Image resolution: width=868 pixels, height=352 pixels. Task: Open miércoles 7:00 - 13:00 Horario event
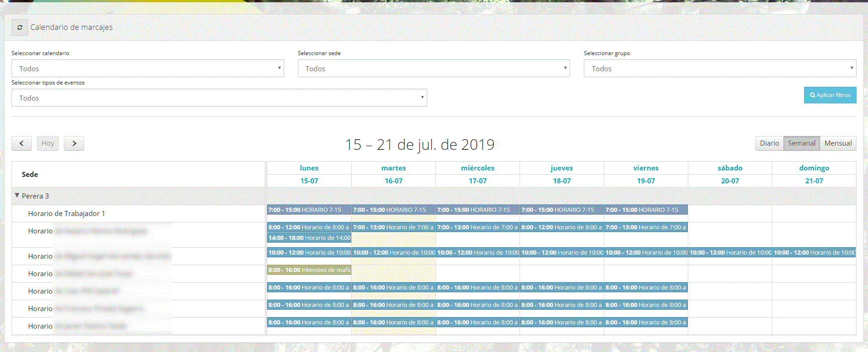pos(478,227)
